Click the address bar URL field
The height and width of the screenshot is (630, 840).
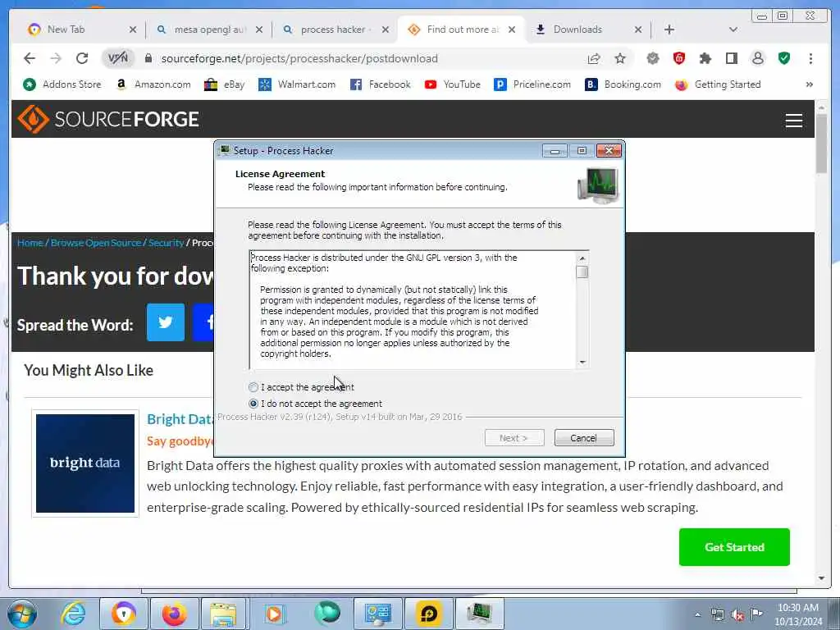364,58
